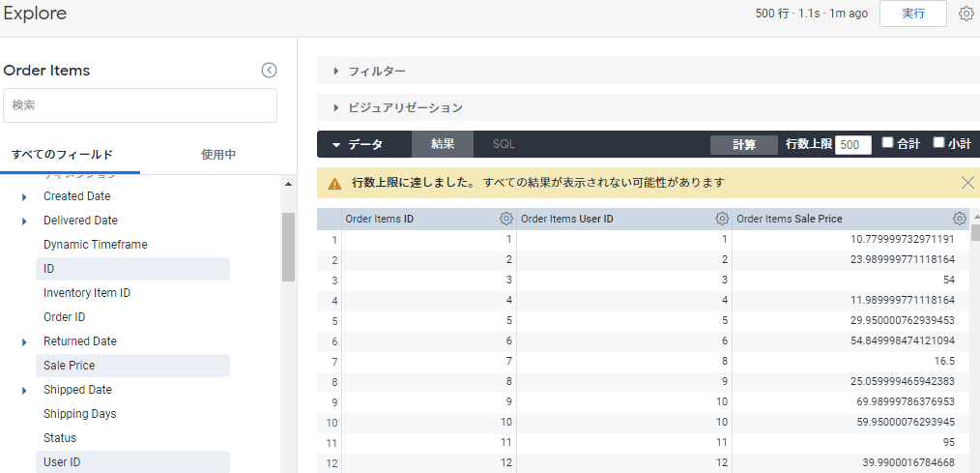Open Order Items ID column settings gear
The image size is (980, 473).
[506, 219]
